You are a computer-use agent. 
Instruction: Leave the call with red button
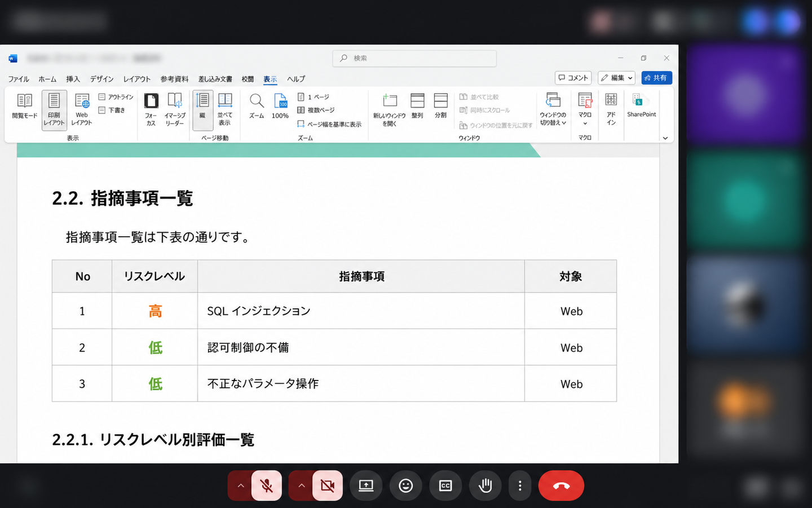[561, 485]
